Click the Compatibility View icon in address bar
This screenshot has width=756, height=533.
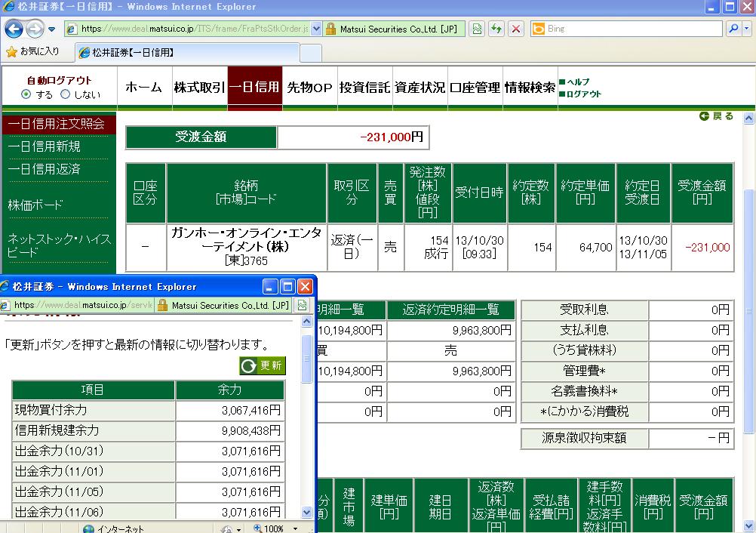(477, 29)
